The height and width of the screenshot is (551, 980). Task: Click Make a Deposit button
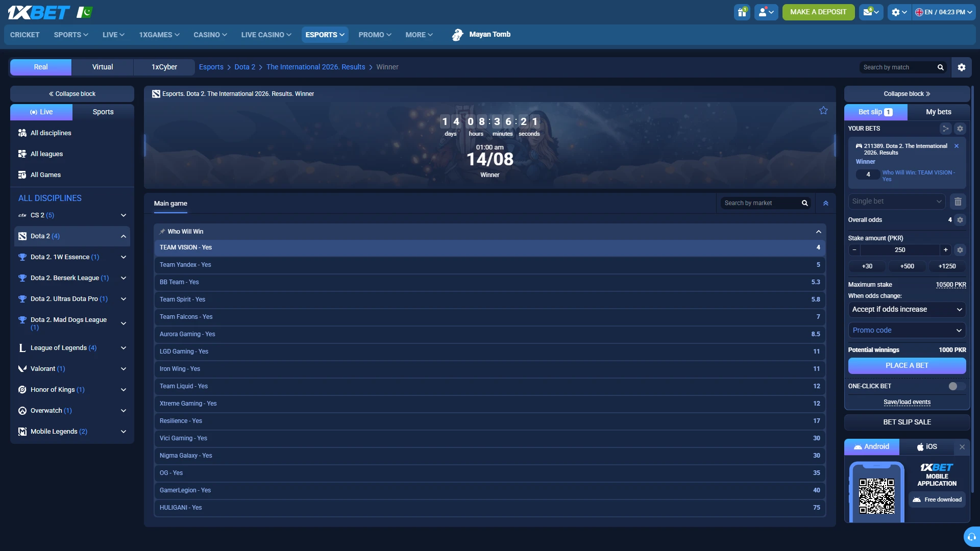point(818,12)
